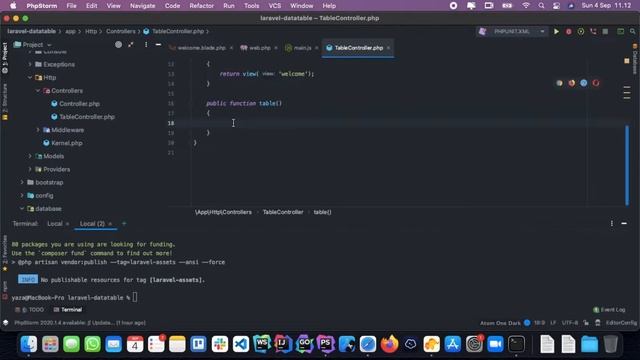The height and width of the screenshot is (360, 640).
Task: Click the editor vertical scrollbar
Action: (x=627, y=165)
